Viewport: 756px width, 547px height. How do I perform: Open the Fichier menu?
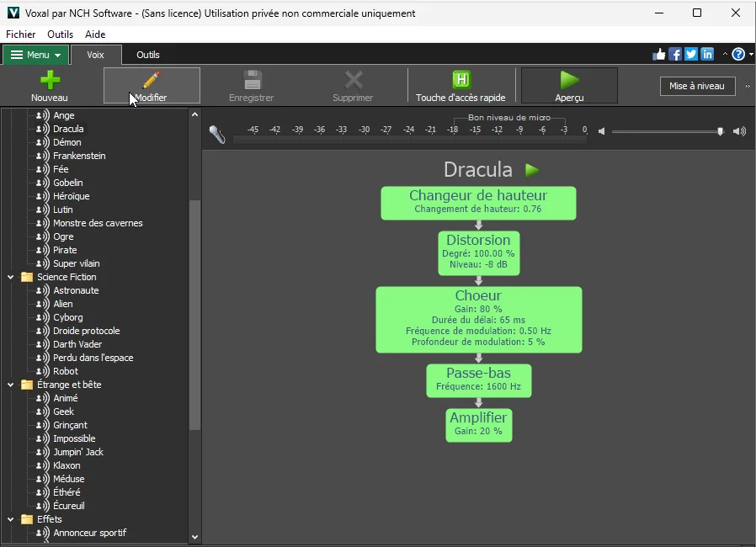(x=20, y=35)
